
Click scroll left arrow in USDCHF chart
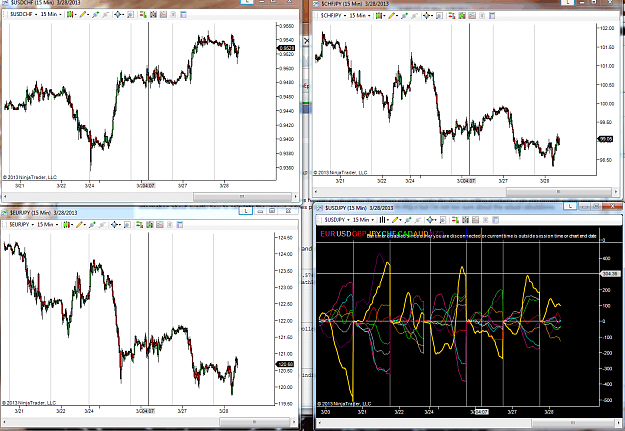[5, 196]
